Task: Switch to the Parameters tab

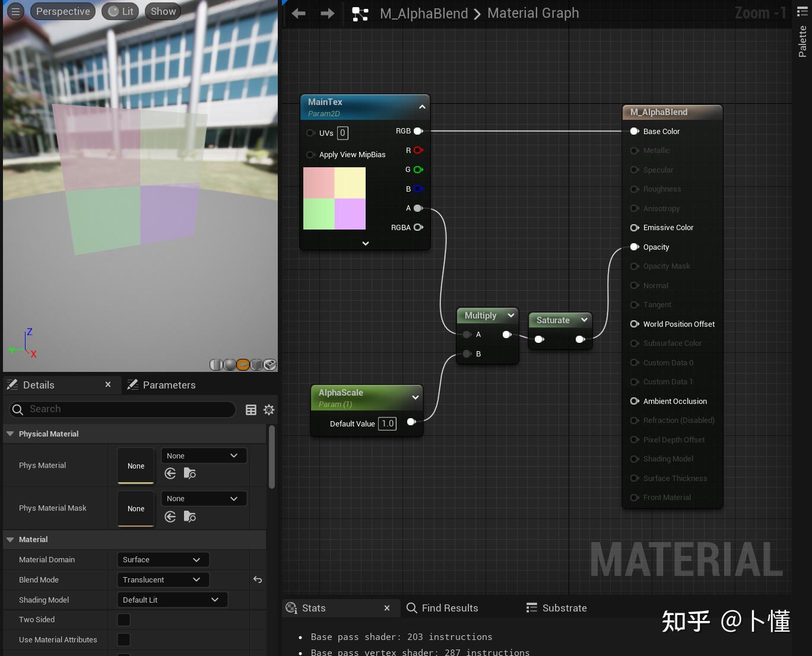Action: coord(169,384)
